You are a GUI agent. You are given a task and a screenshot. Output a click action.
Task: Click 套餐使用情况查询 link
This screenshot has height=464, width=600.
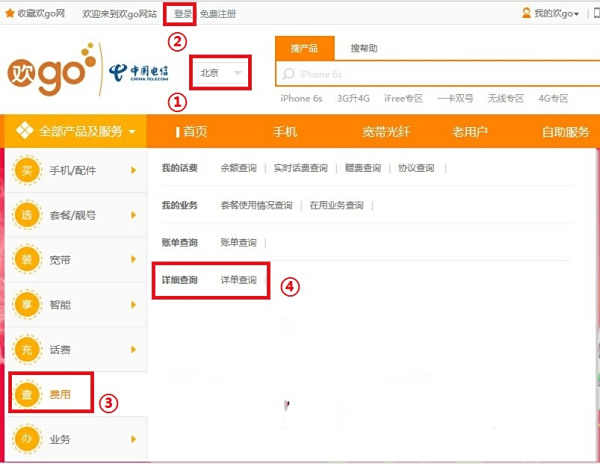[256, 205]
